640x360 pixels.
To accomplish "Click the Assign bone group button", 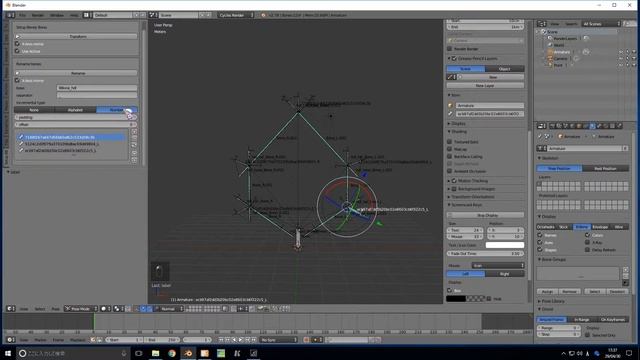I will coord(547,291).
